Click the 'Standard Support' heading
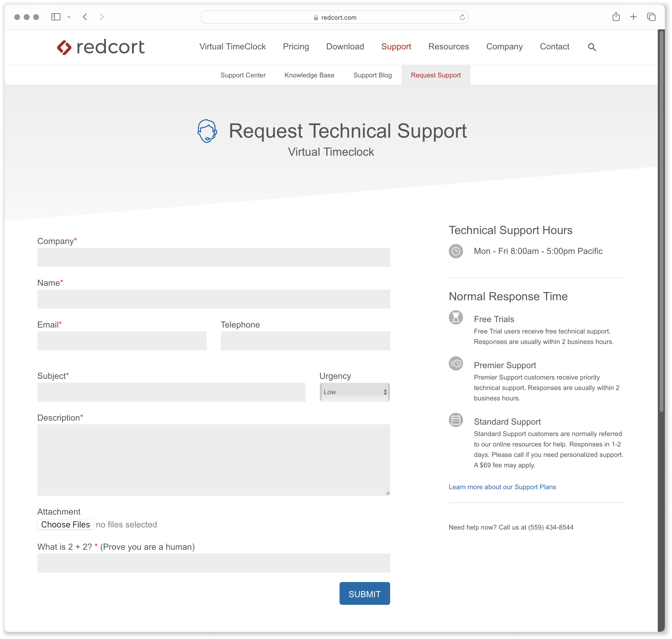 (x=507, y=422)
